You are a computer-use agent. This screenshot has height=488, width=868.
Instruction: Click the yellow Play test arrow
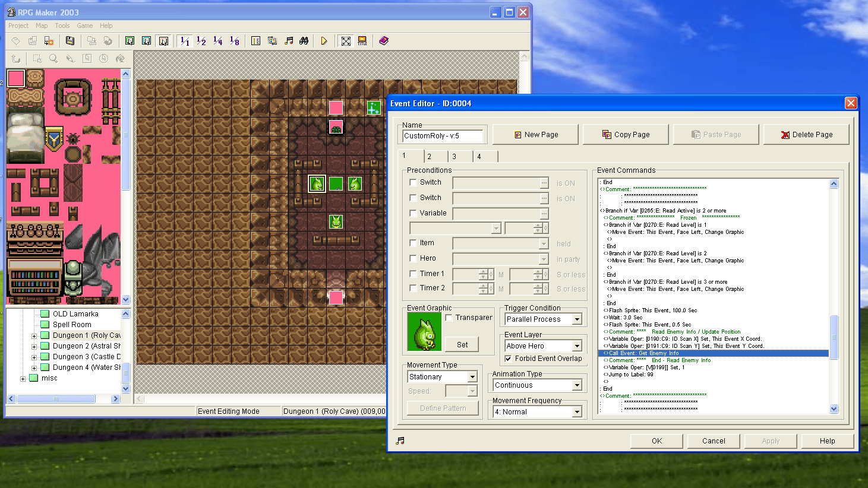pos(324,41)
